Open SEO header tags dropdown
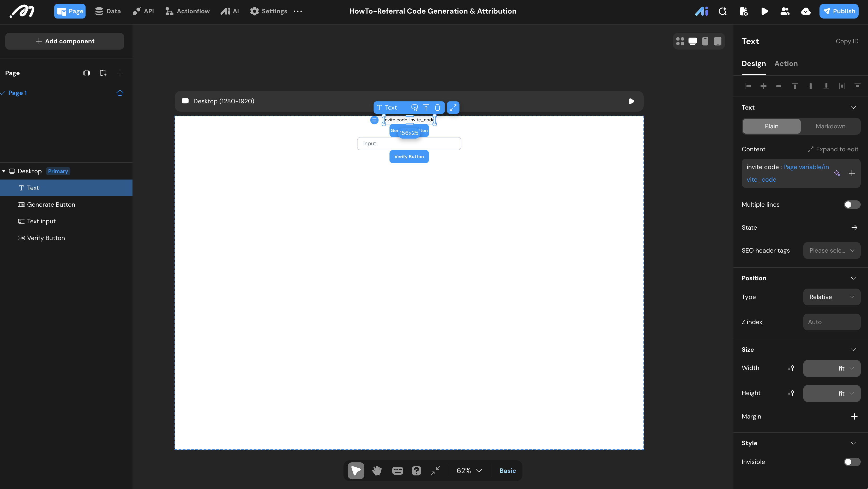This screenshot has height=489, width=868. 831,251
